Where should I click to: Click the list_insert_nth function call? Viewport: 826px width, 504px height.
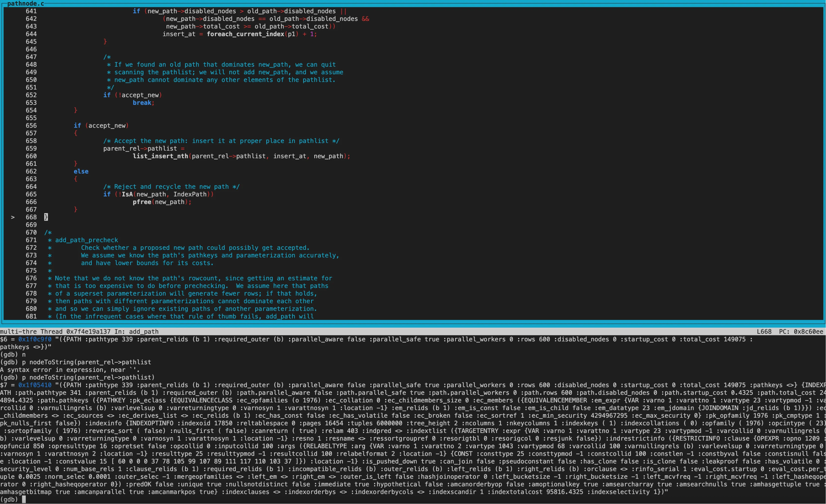pos(160,156)
